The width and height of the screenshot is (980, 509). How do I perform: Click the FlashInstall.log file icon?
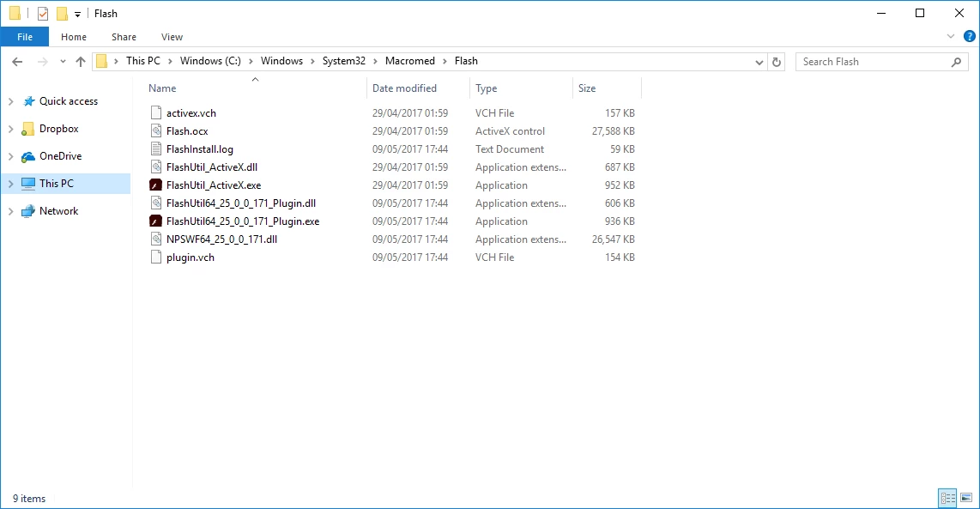[155, 148]
